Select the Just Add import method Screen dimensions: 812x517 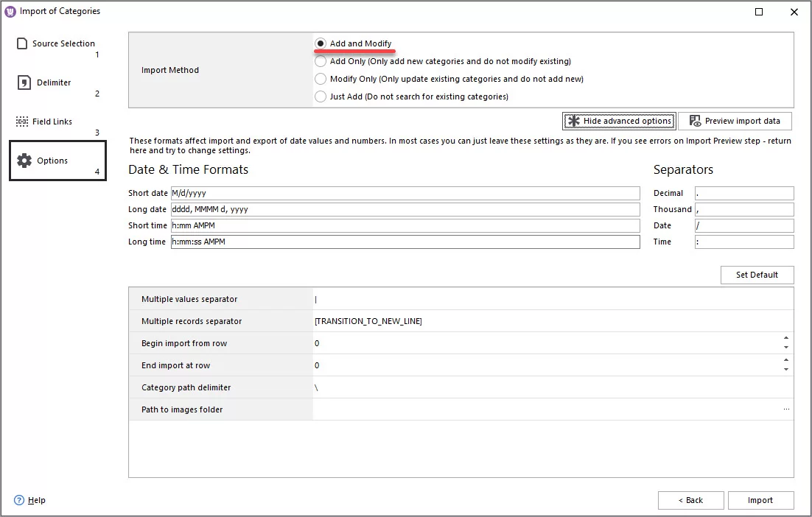pos(321,96)
